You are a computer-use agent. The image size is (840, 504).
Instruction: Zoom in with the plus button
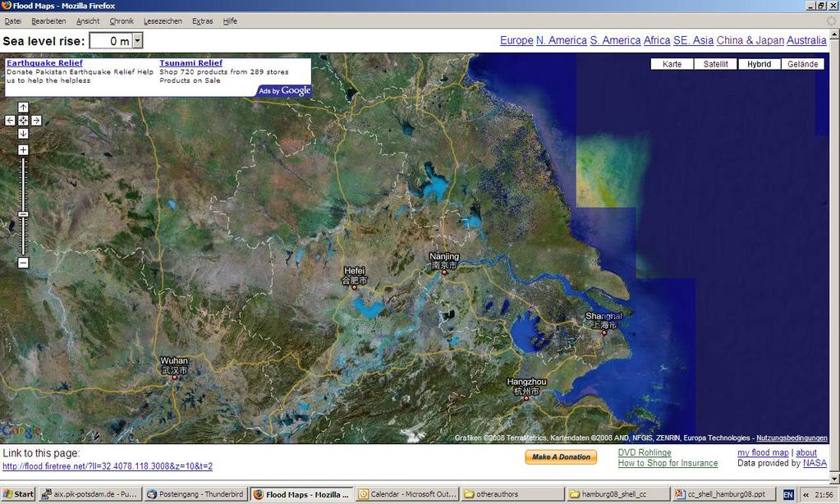[23, 150]
